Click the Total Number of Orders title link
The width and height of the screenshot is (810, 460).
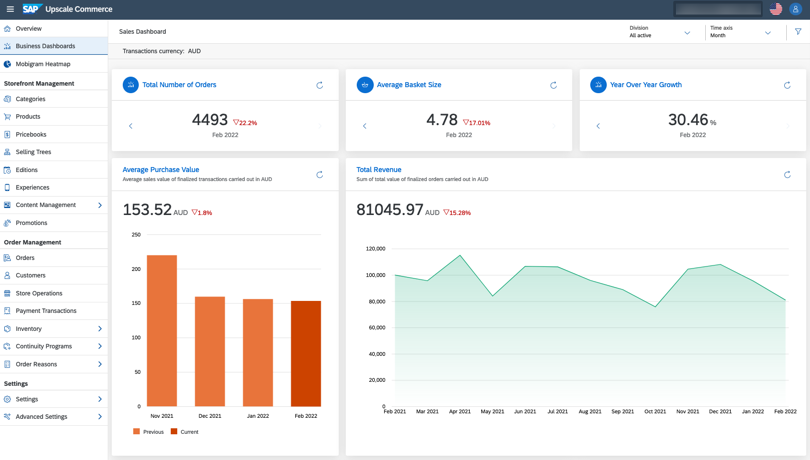179,85
